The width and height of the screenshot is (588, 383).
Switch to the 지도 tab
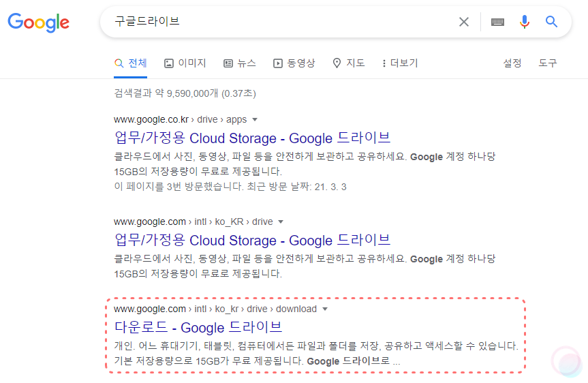coord(349,63)
